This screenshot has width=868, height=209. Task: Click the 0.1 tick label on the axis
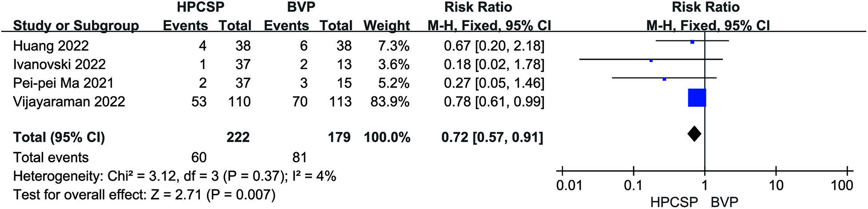pyautogui.click(x=633, y=185)
